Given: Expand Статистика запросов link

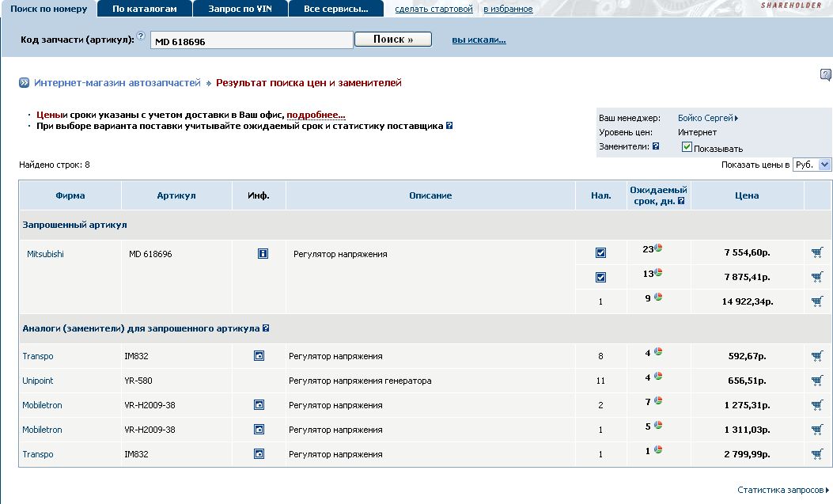Looking at the screenshot, I should click(782, 490).
